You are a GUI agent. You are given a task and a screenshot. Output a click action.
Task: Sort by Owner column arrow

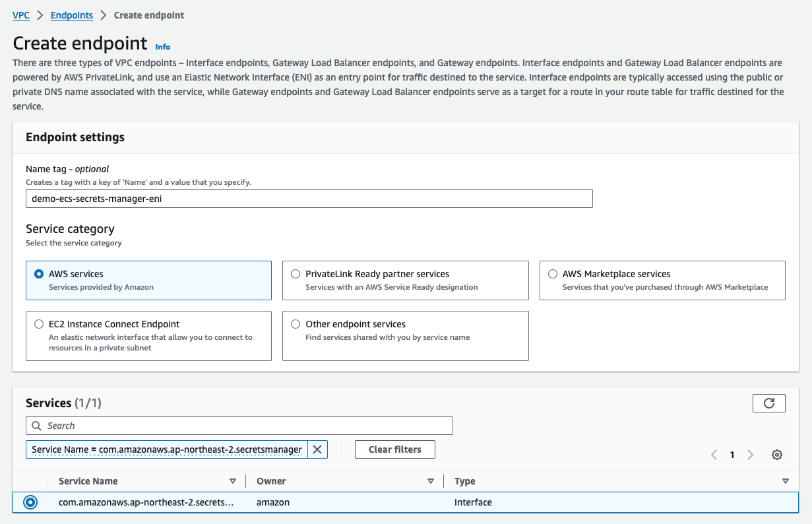point(431,481)
